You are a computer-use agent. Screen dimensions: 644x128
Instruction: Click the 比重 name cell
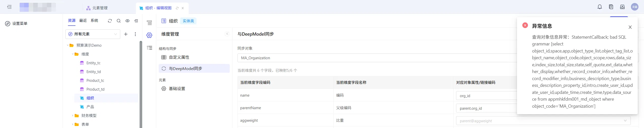pyautogui.click(x=393, y=120)
